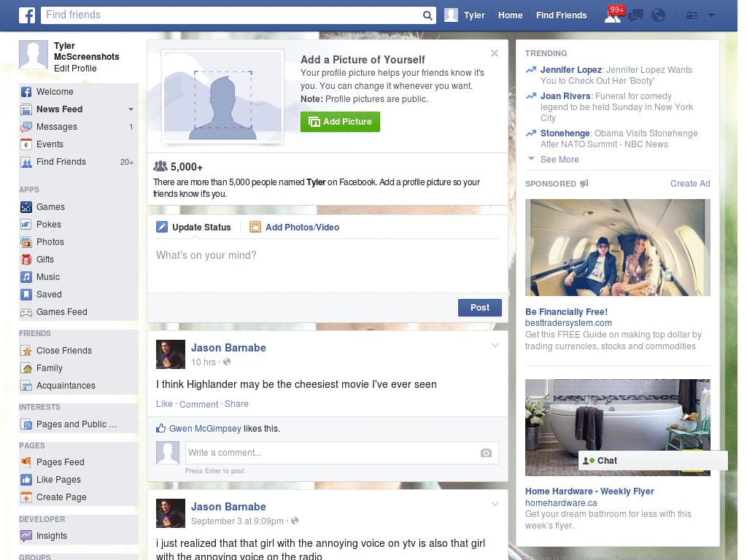Click the Find friends search field

(x=231, y=15)
